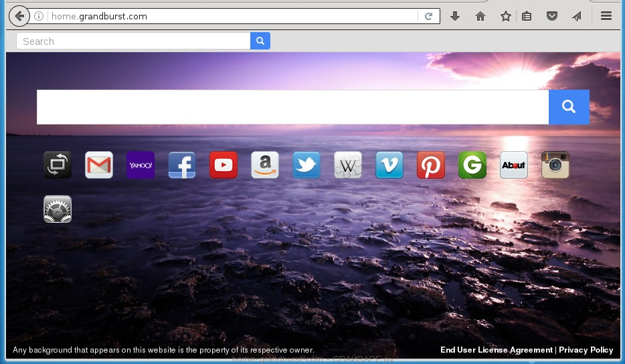Click the gear settings icon tile

tap(58, 209)
